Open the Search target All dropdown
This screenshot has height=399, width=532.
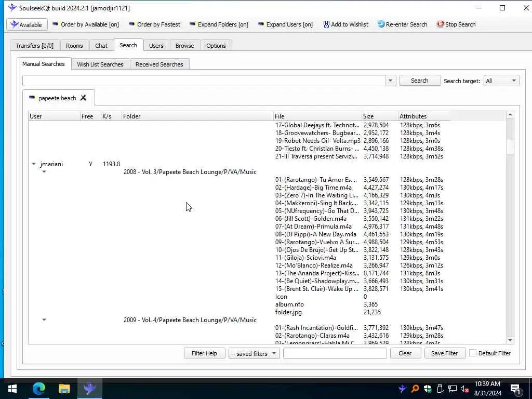click(501, 81)
